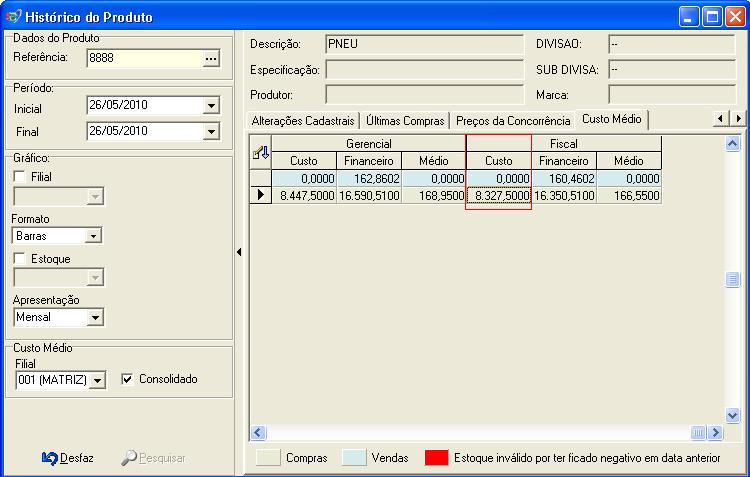The width and height of the screenshot is (750, 477).
Task: Click the Referência lookup ellipsis button
Action: pos(210,59)
